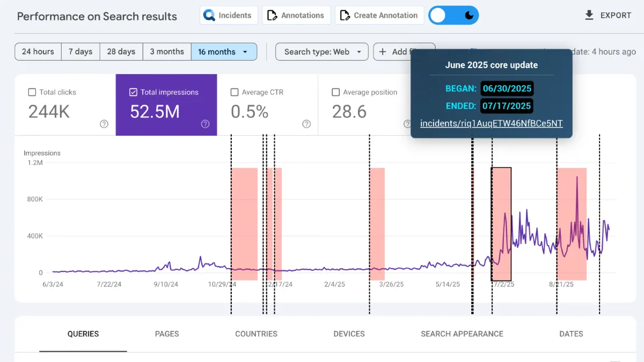The width and height of the screenshot is (644, 362).
Task: Switch to the PAGES tab
Action: coord(167,334)
